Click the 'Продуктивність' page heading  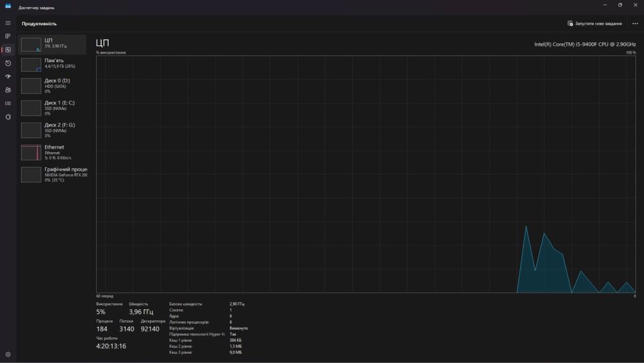click(x=39, y=24)
